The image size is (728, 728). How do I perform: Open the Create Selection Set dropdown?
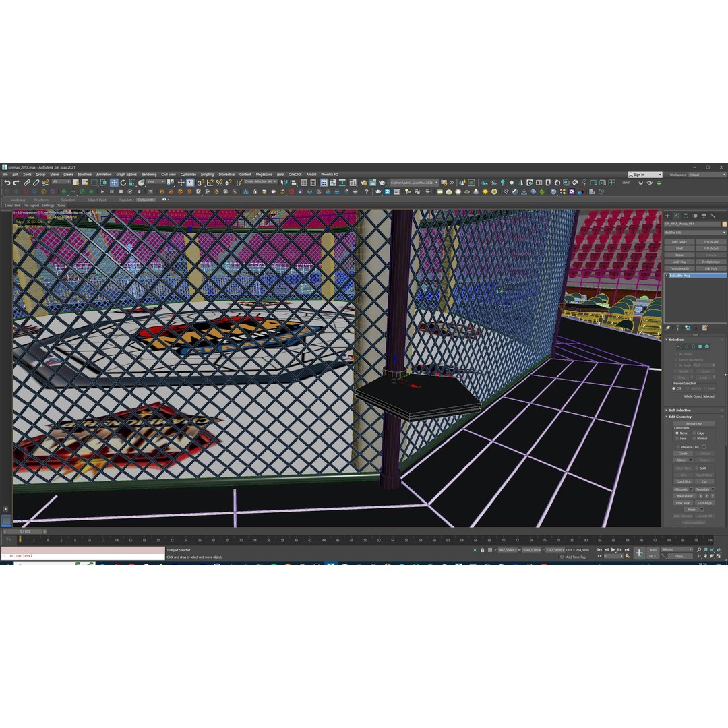pyautogui.click(x=260, y=181)
